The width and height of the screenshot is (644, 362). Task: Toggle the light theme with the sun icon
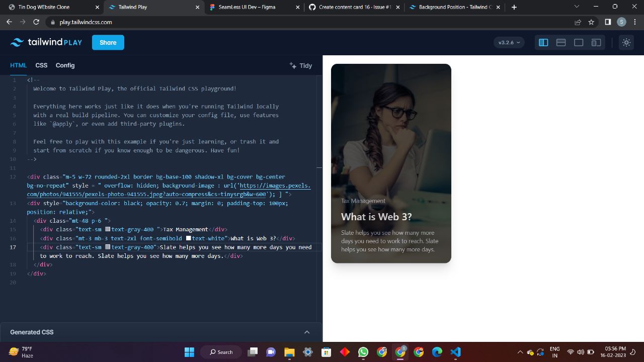(x=626, y=42)
